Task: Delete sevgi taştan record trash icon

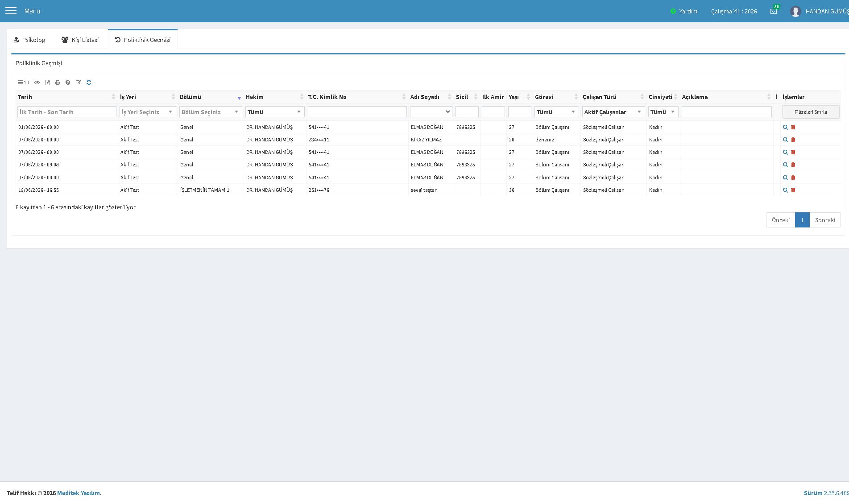Action: [793, 190]
